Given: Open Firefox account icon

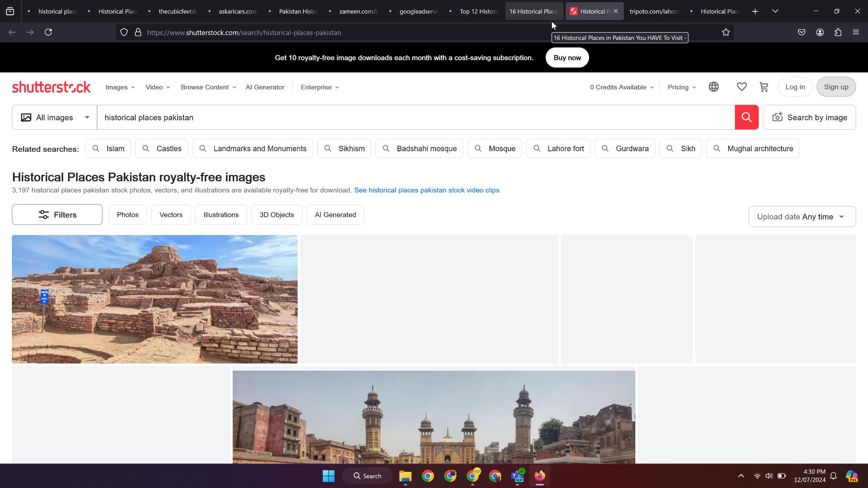Looking at the screenshot, I should 820,32.
